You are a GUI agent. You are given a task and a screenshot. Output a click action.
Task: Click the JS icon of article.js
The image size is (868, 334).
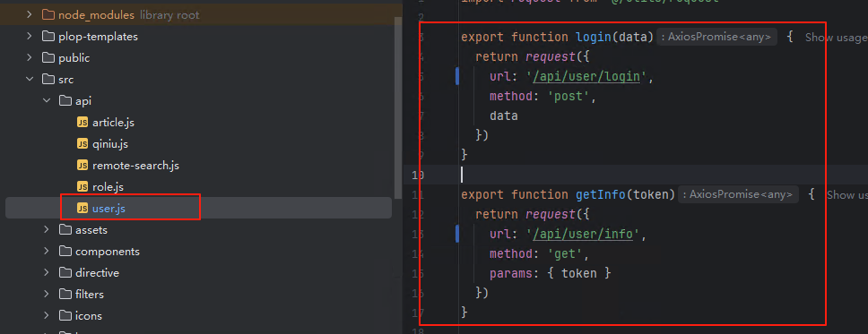[82, 123]
